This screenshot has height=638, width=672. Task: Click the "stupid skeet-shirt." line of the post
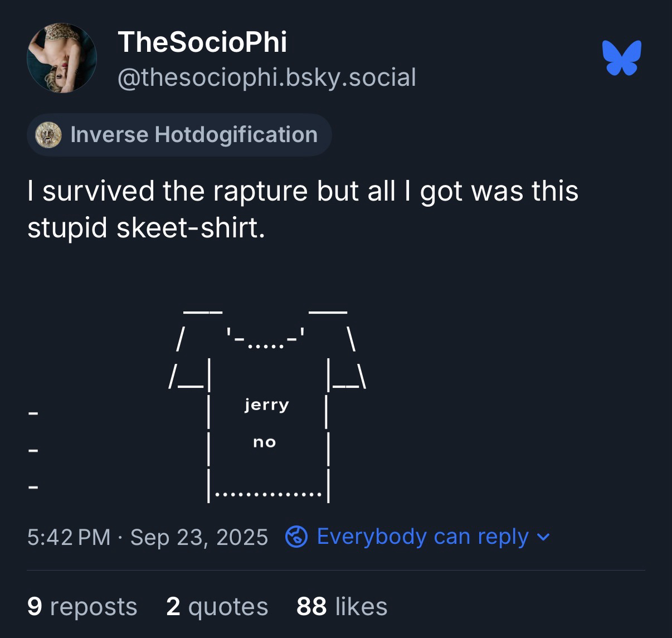click(146, 228)
